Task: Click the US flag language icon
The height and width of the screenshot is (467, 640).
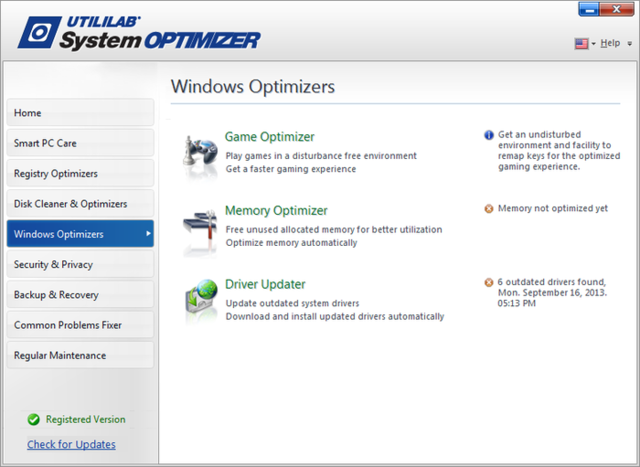Action: pyautogui.click(x=581, y=43)
